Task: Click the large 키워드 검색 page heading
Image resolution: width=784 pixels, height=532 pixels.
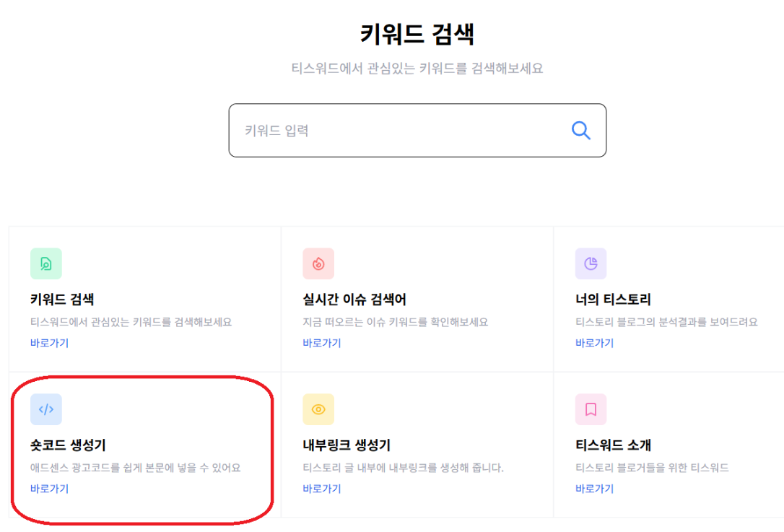Action: [x=417, y=35]
